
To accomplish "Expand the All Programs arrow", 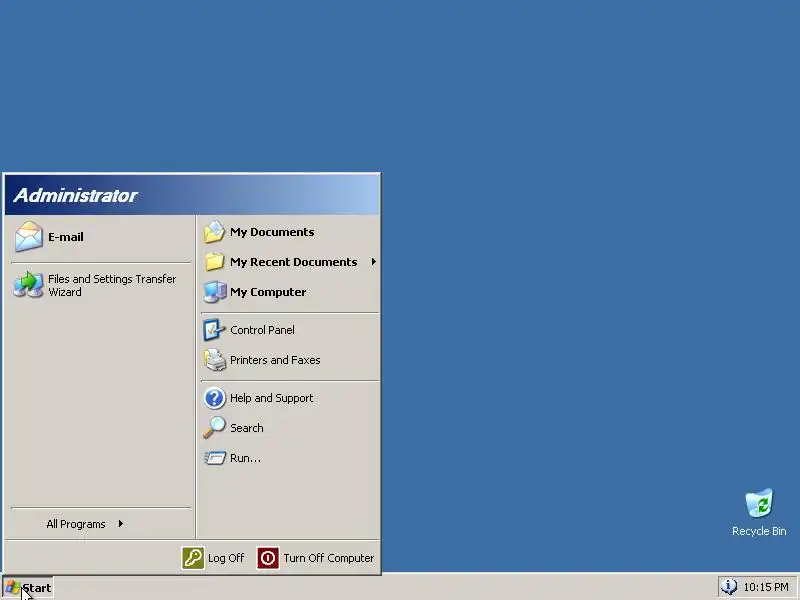I will [x=120, y=523].
